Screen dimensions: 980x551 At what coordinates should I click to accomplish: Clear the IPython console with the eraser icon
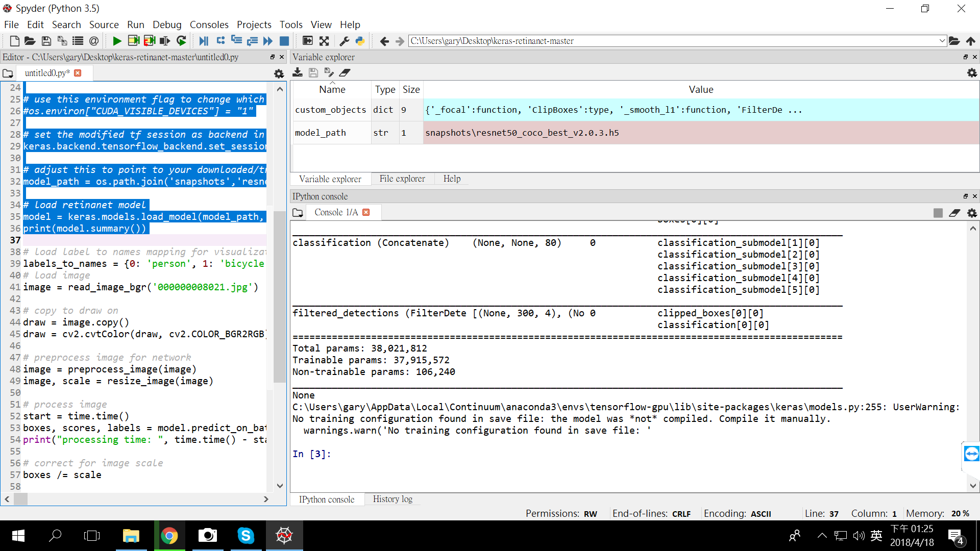pyautogui.click(x=955, y=213)
